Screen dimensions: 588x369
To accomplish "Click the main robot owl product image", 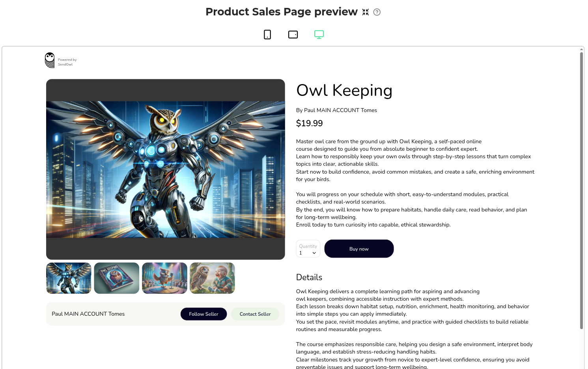I will [166, 169].
